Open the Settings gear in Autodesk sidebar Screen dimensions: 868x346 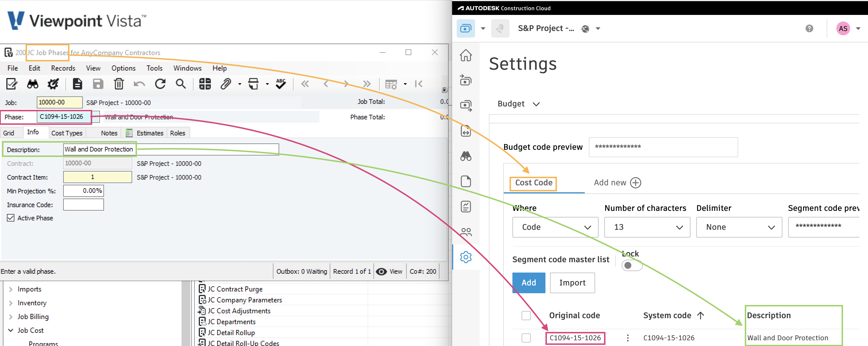coord(466,257)
